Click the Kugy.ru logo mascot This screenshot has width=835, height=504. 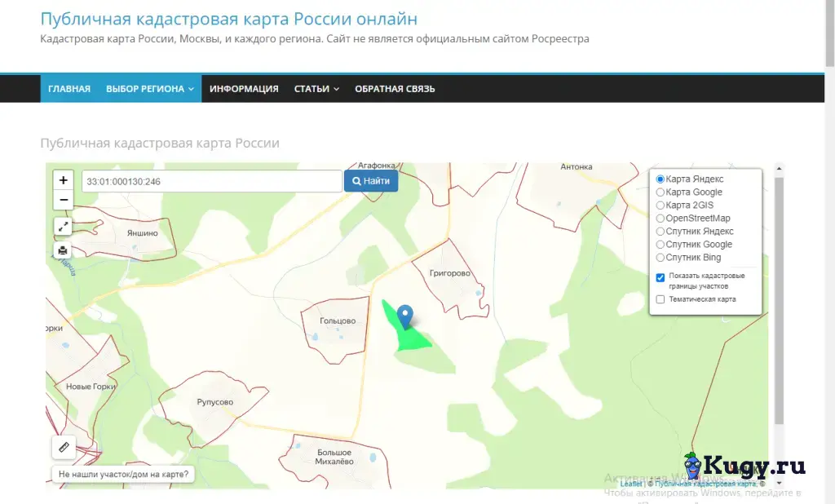[693, 466]
